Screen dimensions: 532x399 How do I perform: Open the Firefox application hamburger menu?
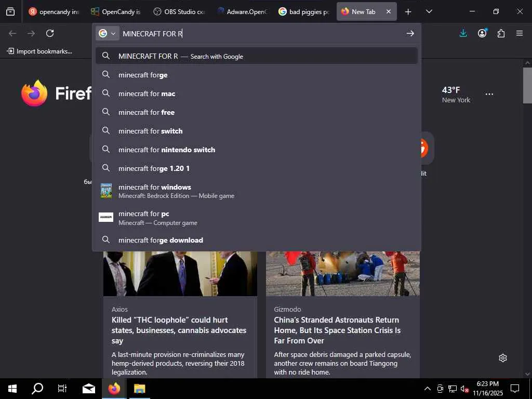(x=520, y=33)
